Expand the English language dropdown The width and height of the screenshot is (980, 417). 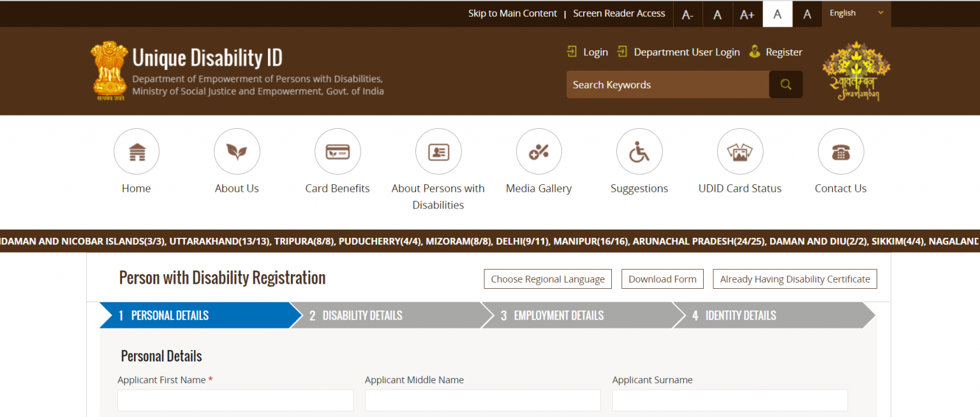point(856,13)
